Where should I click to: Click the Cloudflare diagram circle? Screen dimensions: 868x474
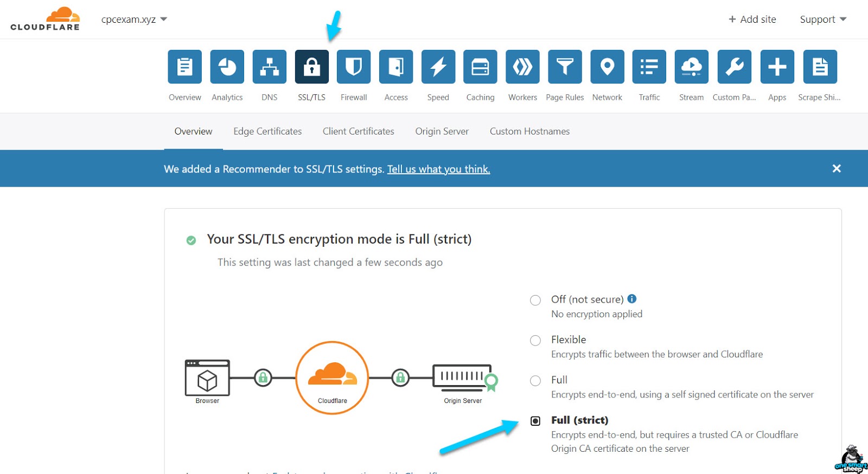tap(332, 377)
